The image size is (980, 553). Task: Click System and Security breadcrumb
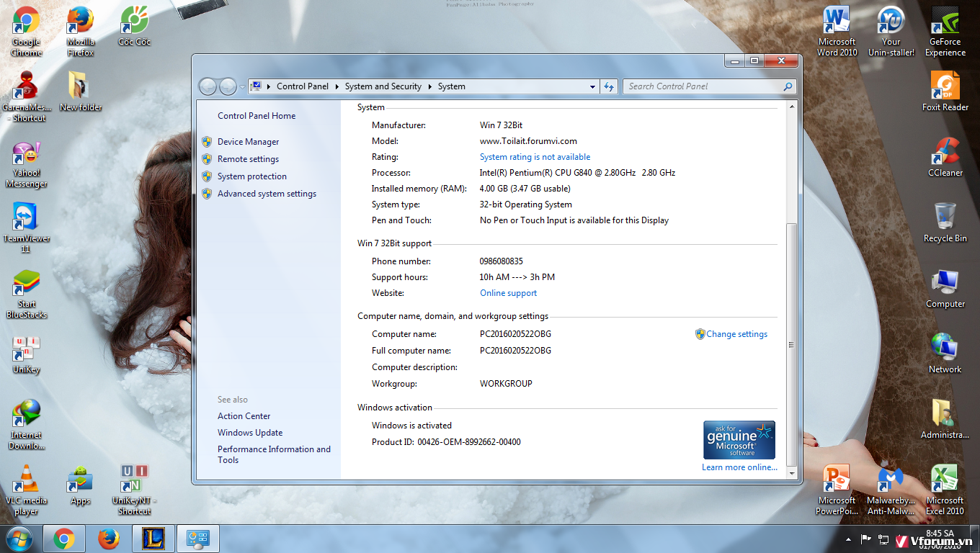383,86
